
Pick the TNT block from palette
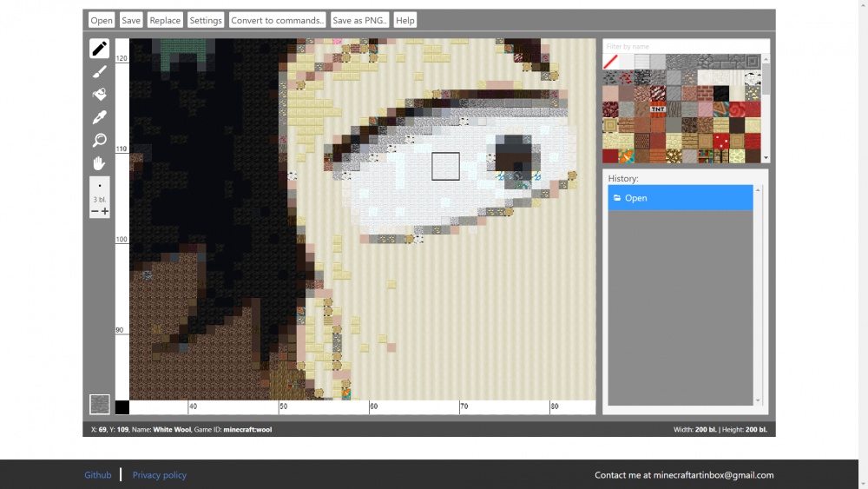pyautogui.click(x=658, y=109)
